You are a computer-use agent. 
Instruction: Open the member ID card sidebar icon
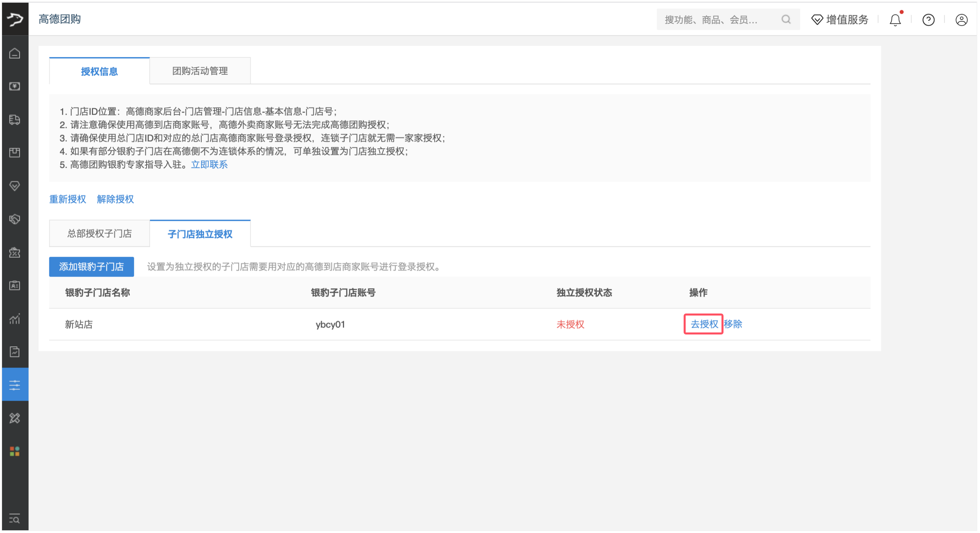coord(15,286)
